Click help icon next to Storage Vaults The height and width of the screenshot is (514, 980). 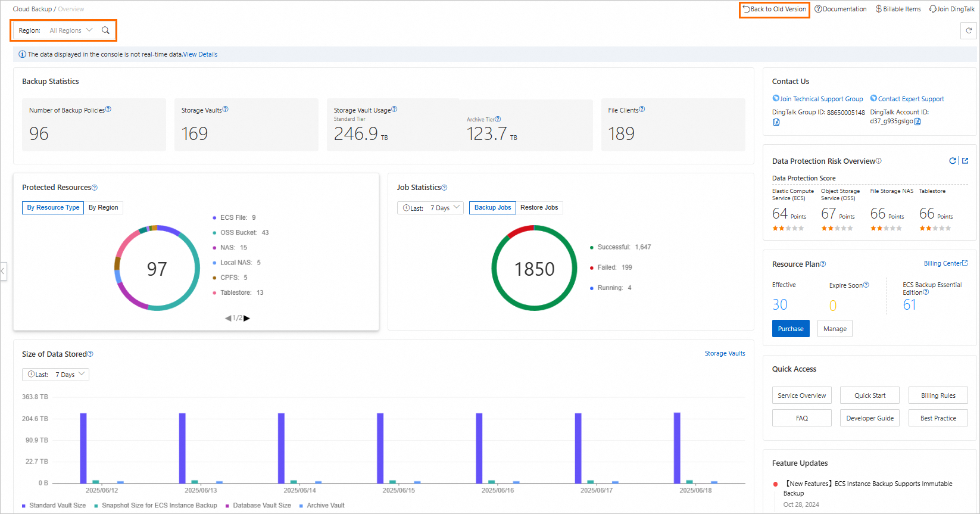[x=226, y=110]
